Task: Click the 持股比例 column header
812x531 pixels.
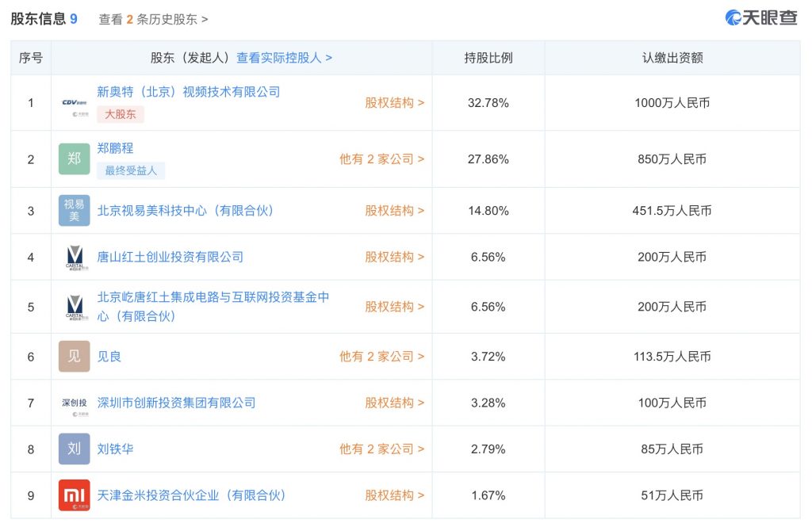Action: coord(488,58)
